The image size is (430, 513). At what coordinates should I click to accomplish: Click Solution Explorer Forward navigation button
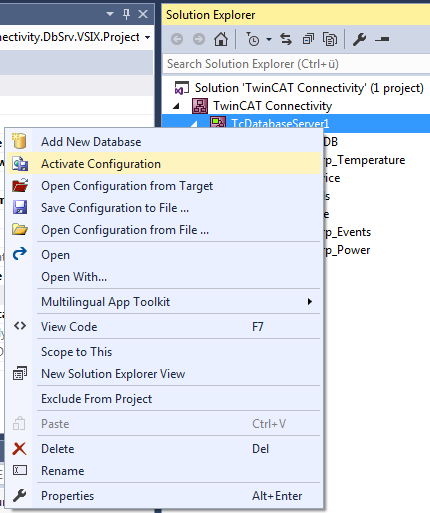[199, 39]
